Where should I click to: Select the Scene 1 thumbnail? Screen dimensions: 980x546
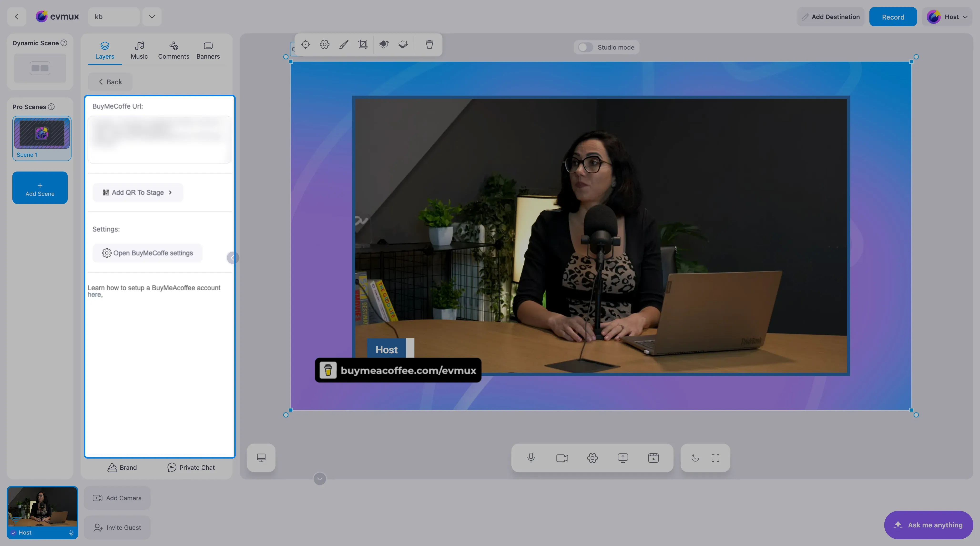[x=42, y=138]
